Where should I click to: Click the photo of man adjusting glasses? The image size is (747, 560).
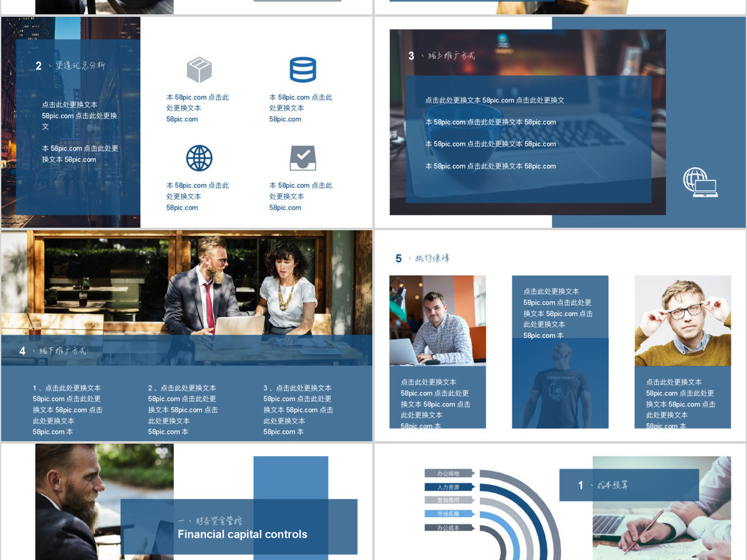tap(683, 320)
